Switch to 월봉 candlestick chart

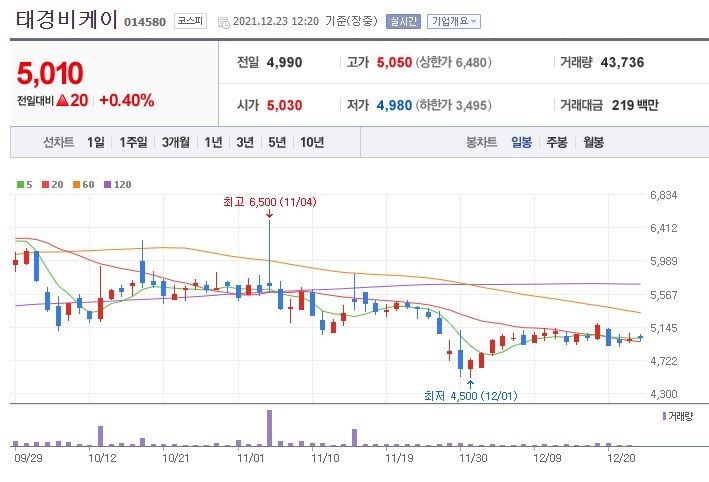click(x=593, y=142)
